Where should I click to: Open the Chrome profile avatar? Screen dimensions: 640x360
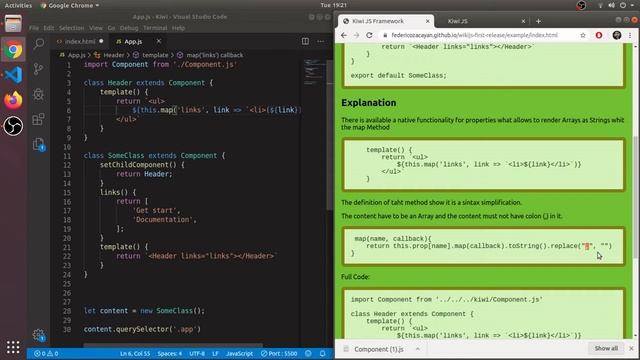(617, 36)
